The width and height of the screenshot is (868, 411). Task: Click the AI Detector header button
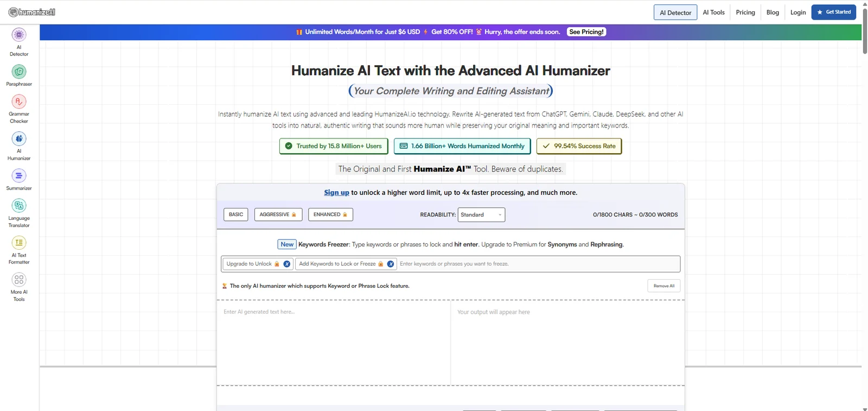tap(675, 12)
